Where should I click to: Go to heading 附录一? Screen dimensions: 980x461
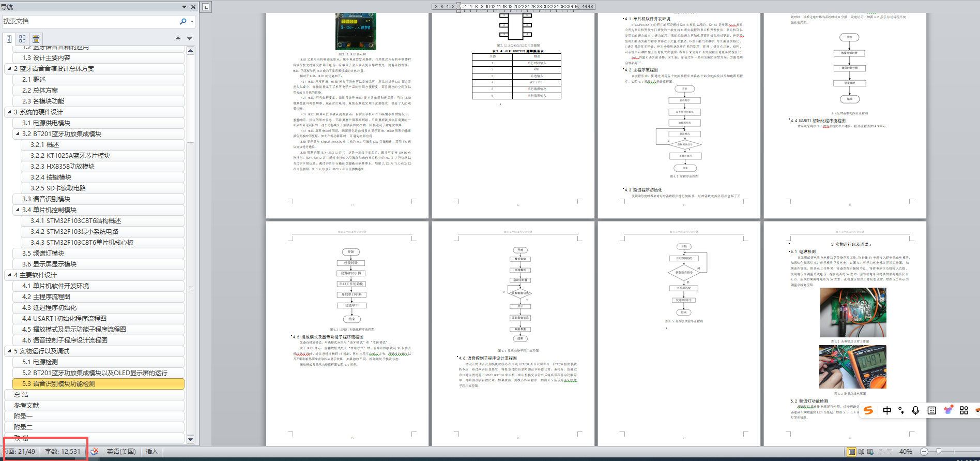94,416
